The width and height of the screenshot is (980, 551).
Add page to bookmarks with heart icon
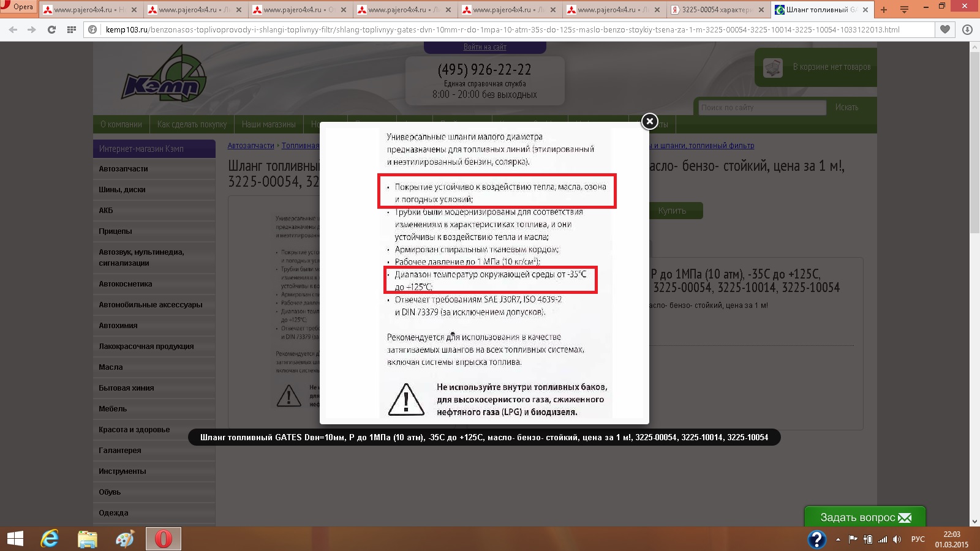click(945, 29)
